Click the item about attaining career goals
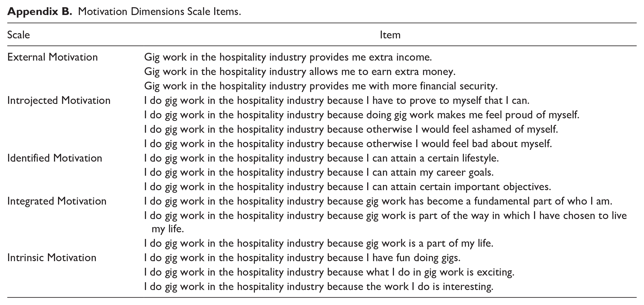Viewport: 644px width, 305px height. click(x=319, y=173)
